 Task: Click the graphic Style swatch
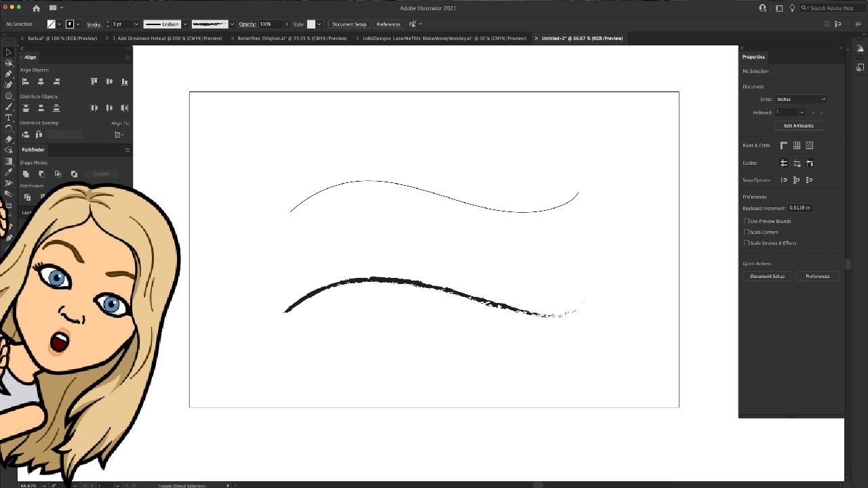pos(311,24)
